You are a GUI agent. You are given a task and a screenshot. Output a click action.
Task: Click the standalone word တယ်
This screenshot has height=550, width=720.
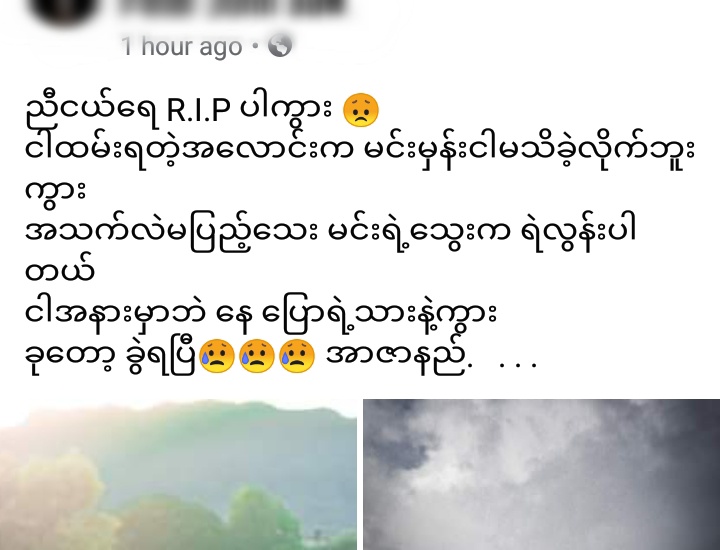click(60, 273)
